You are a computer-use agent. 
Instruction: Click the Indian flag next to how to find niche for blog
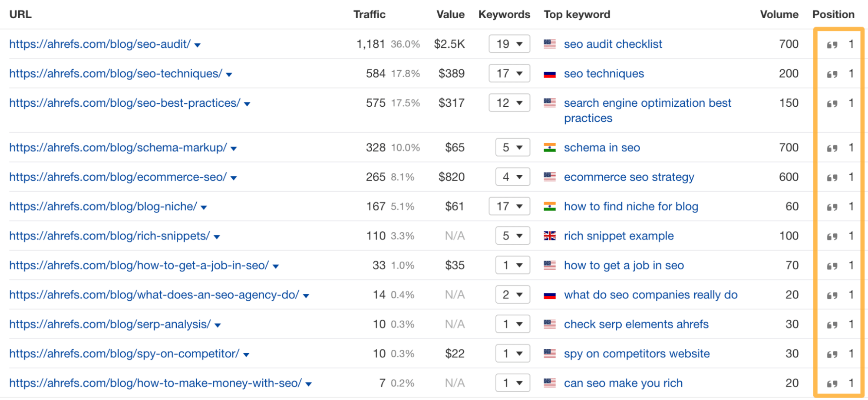550,206
